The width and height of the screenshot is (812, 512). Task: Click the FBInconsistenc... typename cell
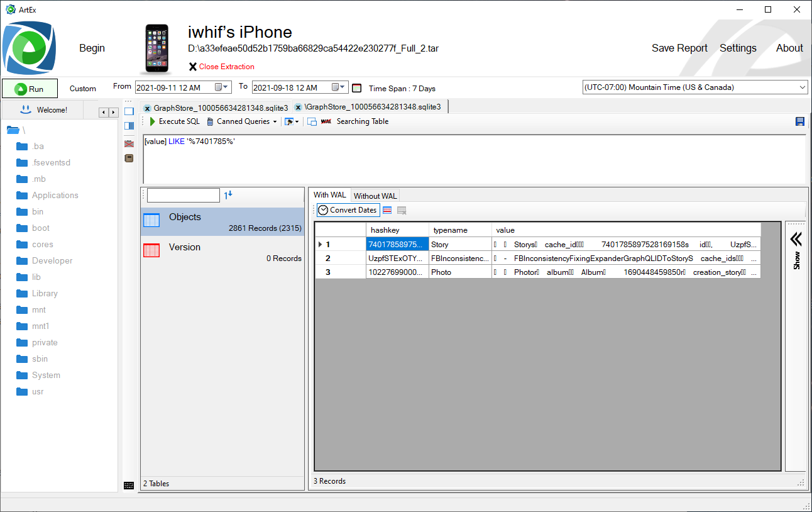point(460,258)
